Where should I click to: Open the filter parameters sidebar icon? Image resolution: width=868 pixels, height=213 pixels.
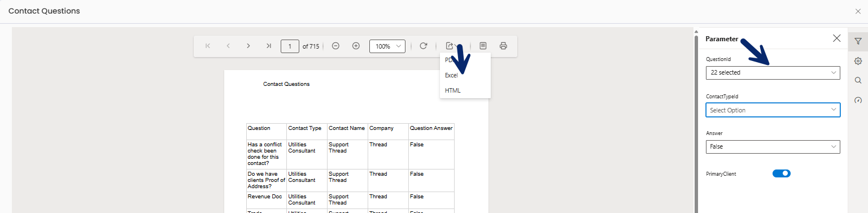tap(858, 41)
